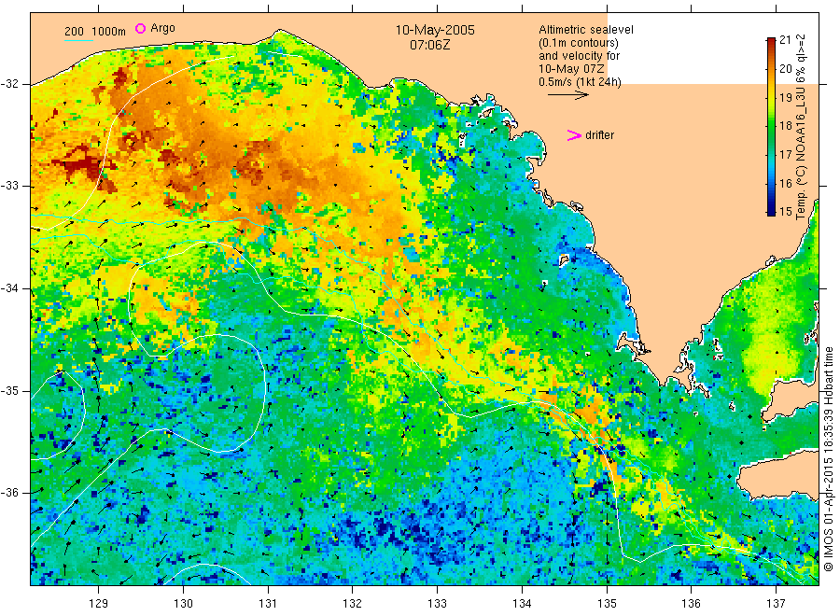
Task: Click longitude label 135
Action: coord(607,604)
